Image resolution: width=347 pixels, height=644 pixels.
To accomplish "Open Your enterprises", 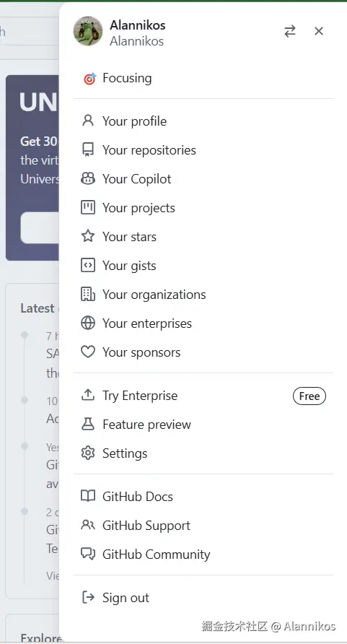I will (203, 323).
